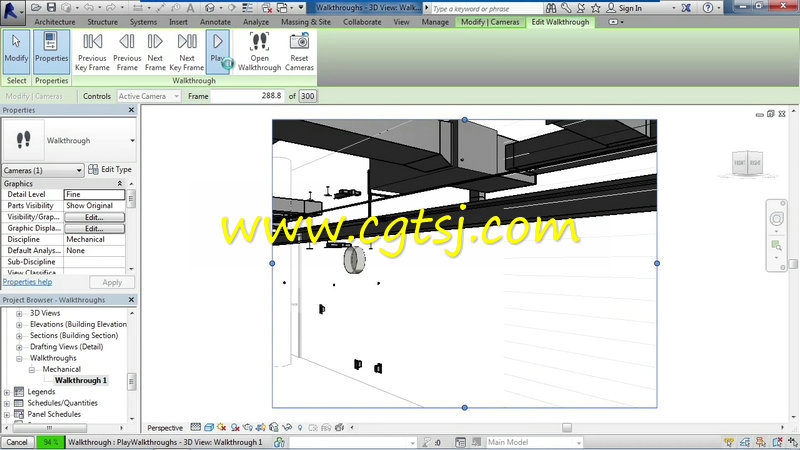Switch to Massing & Site tab

click(x=306, y=22)
